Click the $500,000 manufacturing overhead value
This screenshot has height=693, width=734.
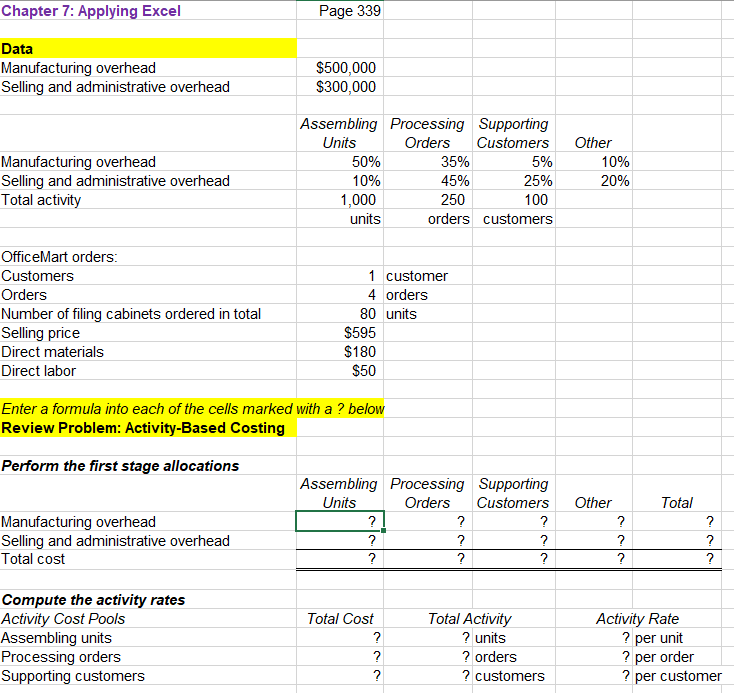340,68
